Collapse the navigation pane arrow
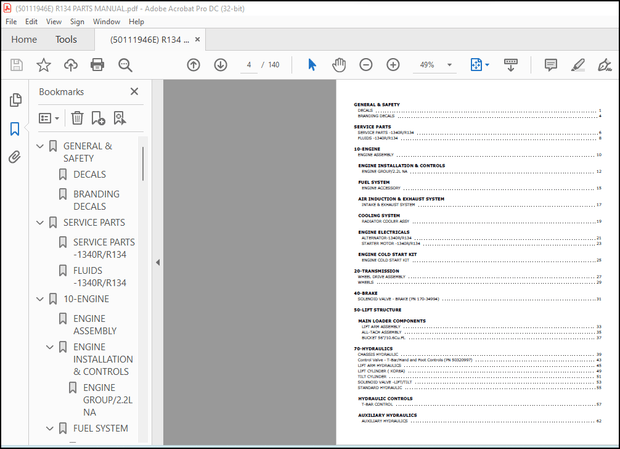This screenshot has width=620, height=449. (158, 262)
